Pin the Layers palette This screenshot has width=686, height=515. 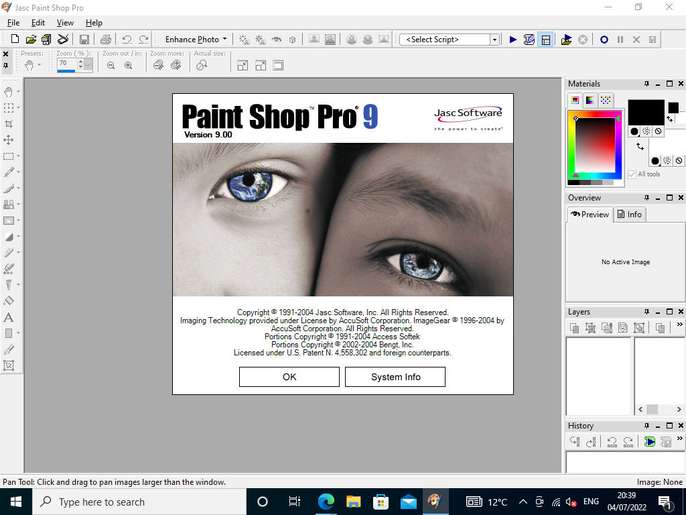(x=647, y=312)
